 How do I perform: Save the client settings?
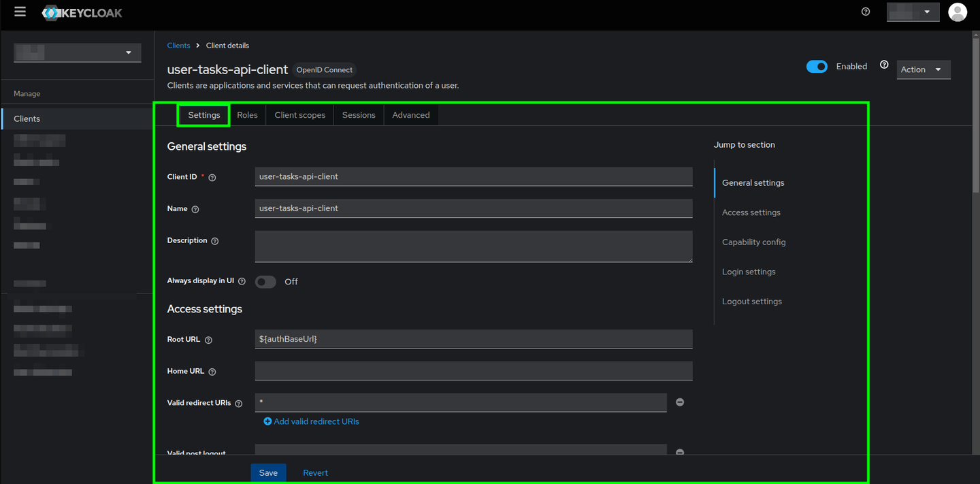pyautogui.click(x=268, y=472)
